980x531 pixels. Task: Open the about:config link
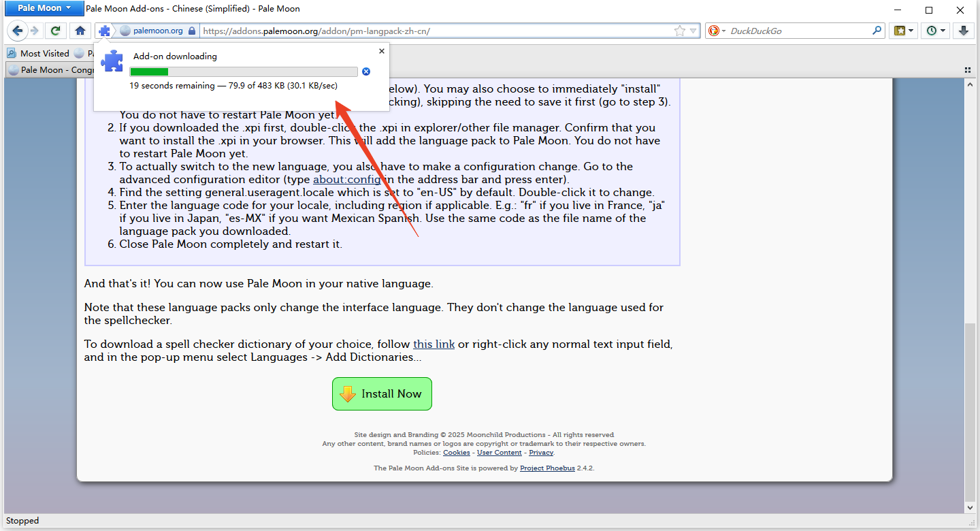[x=345, y=180]
